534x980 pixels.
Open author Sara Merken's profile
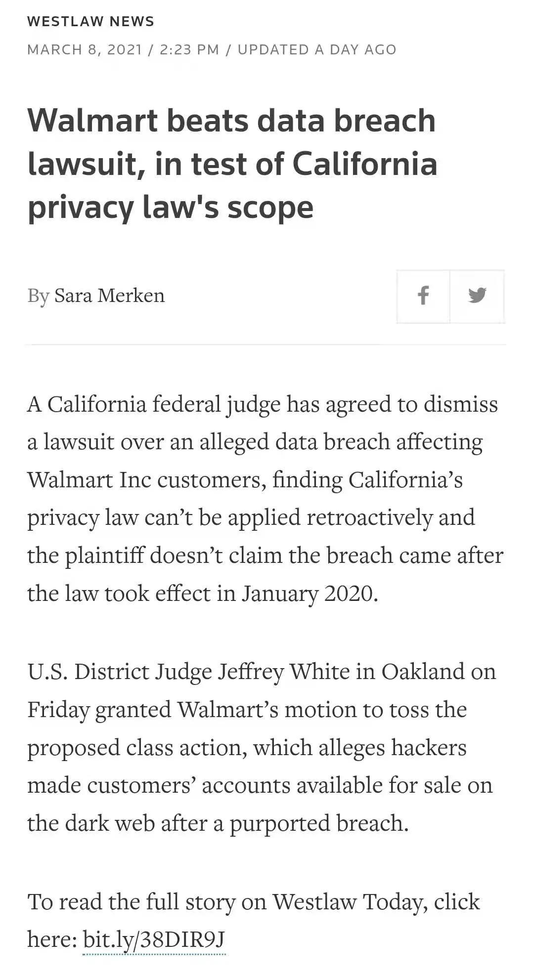tap(109, 296)
